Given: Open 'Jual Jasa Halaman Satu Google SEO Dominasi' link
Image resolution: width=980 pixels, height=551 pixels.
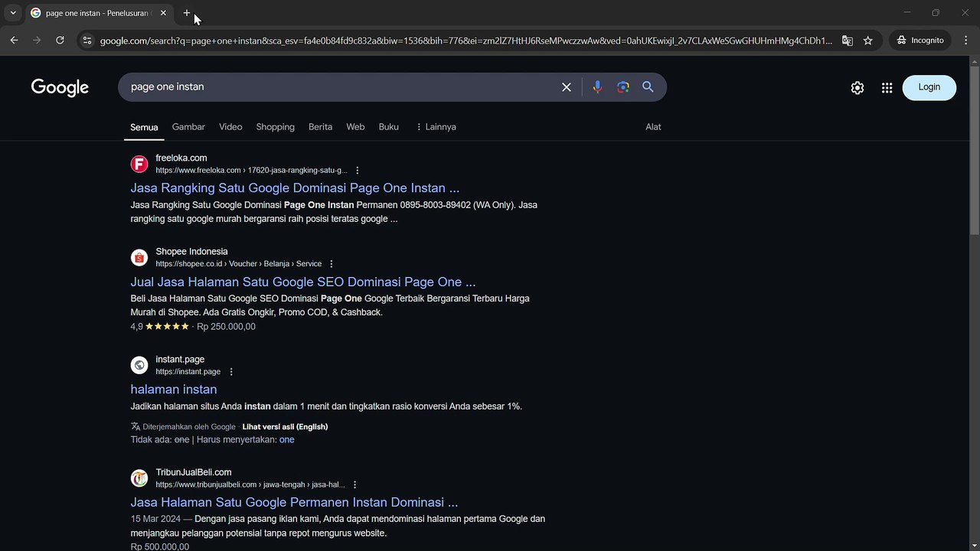Looking at the screenshot, I should pyautogui.click(x=303, y=282).
